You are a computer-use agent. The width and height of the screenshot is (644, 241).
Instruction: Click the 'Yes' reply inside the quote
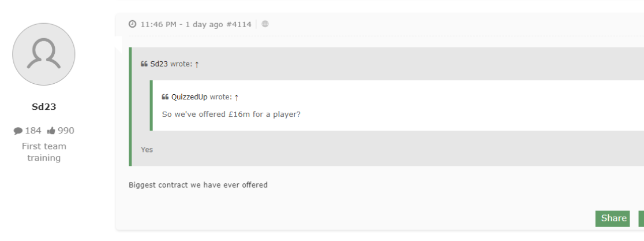click(x=147, y=150)
